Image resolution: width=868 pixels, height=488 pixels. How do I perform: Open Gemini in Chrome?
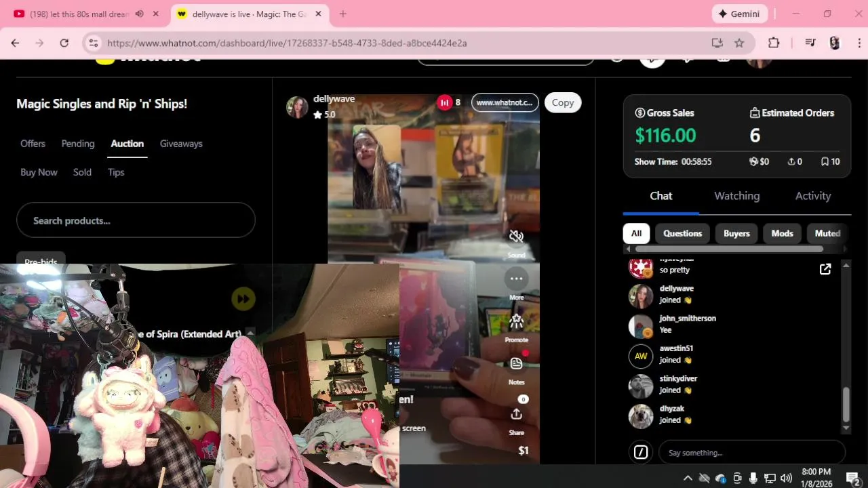pos(740,14)
